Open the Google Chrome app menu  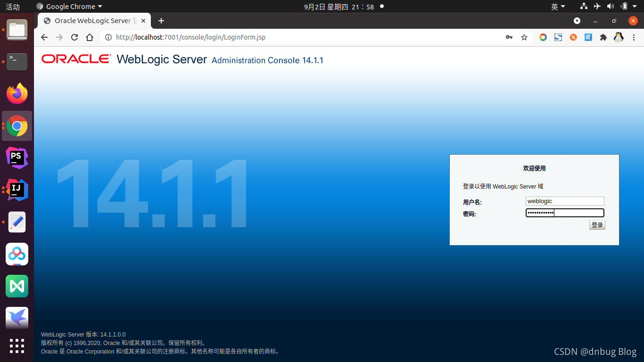click(69, 7)
